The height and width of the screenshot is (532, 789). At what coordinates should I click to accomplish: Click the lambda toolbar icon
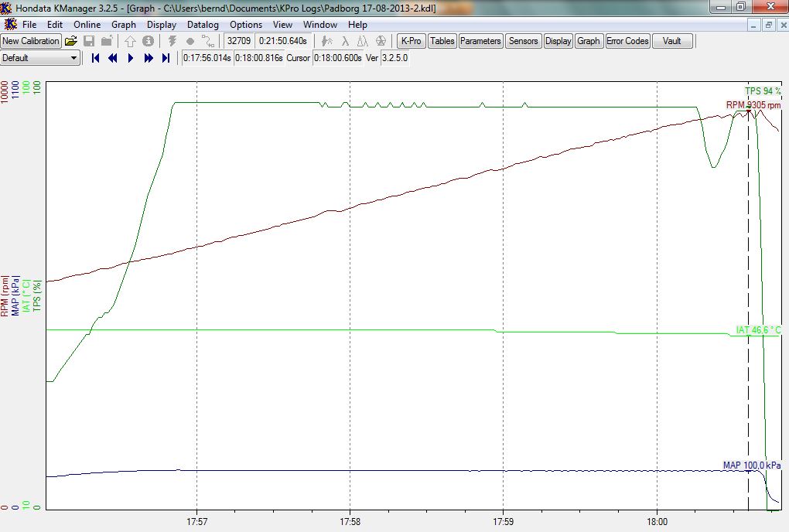(345, 41)
